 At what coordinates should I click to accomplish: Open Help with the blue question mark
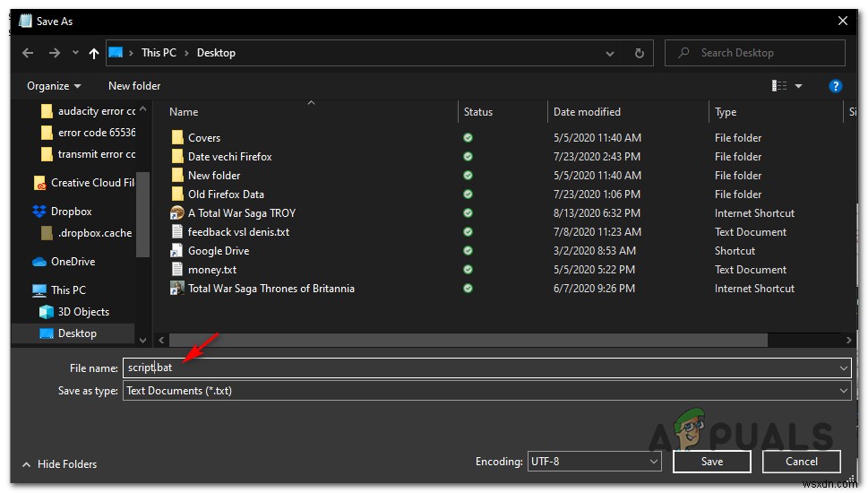835,86
